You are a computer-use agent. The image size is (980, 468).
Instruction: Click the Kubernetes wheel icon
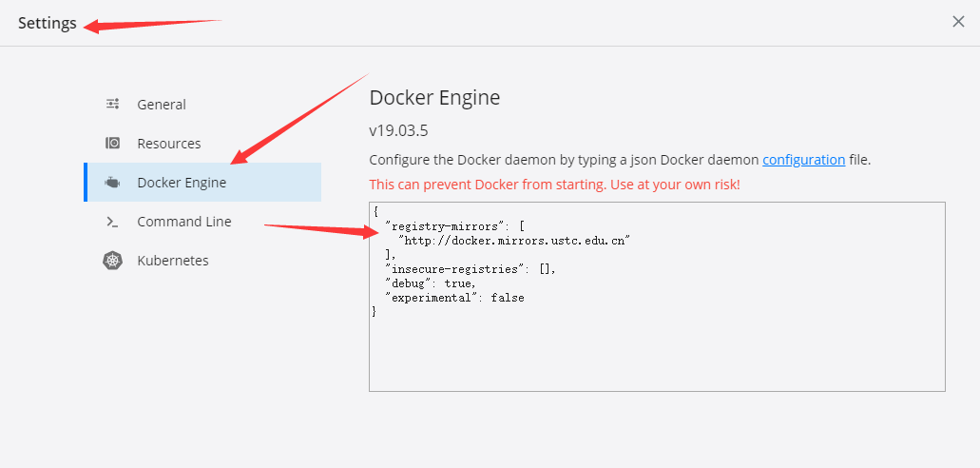[x=112, y=261]
